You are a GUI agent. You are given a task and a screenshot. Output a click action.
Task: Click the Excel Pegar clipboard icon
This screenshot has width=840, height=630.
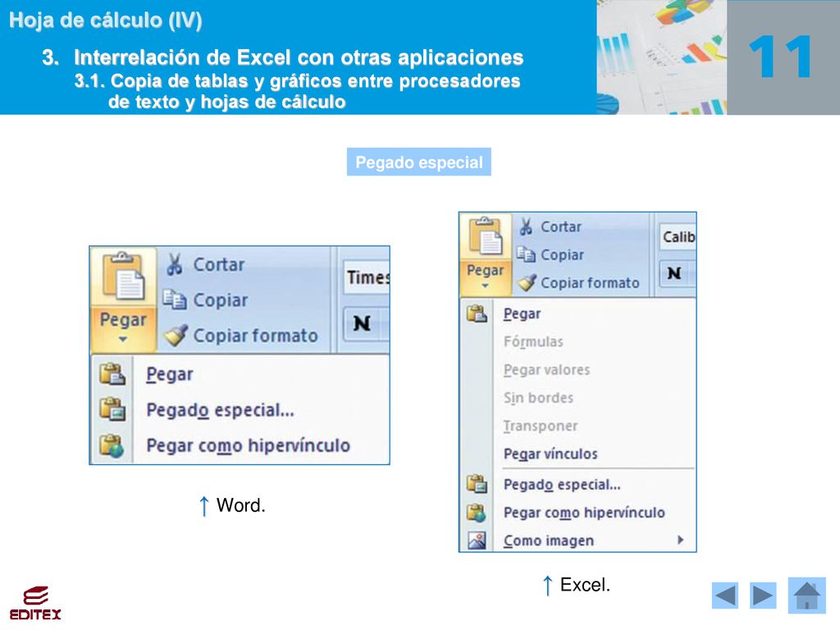[x=486, y=235]
